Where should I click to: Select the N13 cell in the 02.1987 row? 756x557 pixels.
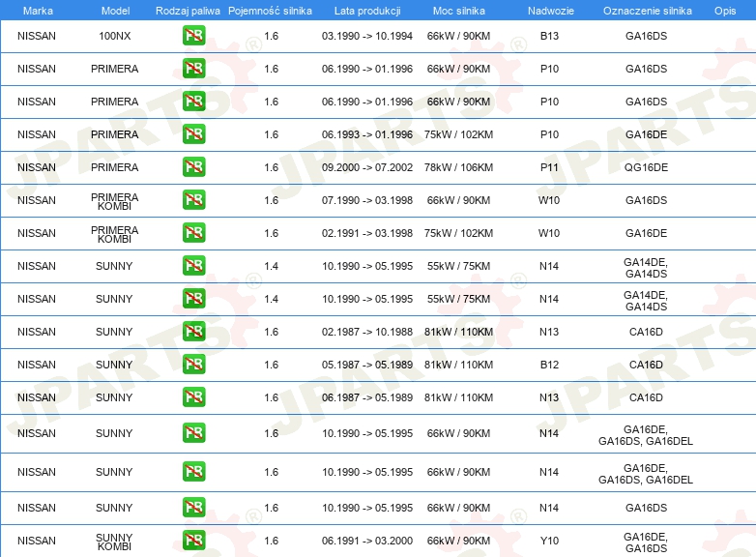coord(549,332)
